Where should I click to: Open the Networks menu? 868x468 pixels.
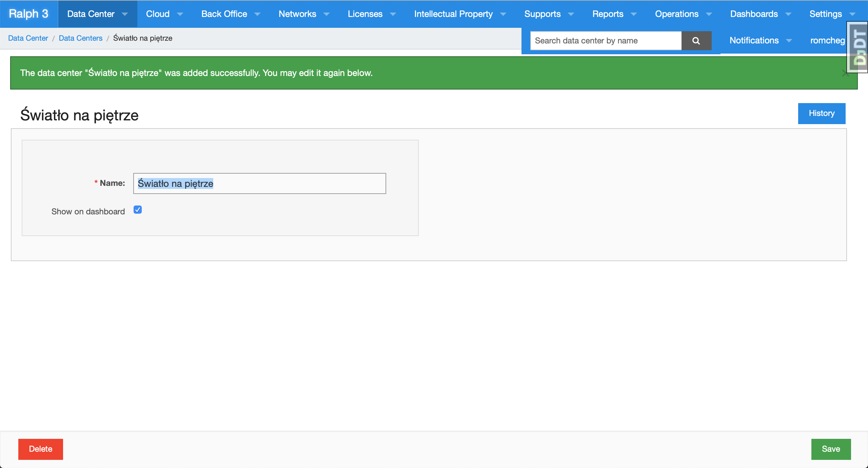(x=303, y=14)
